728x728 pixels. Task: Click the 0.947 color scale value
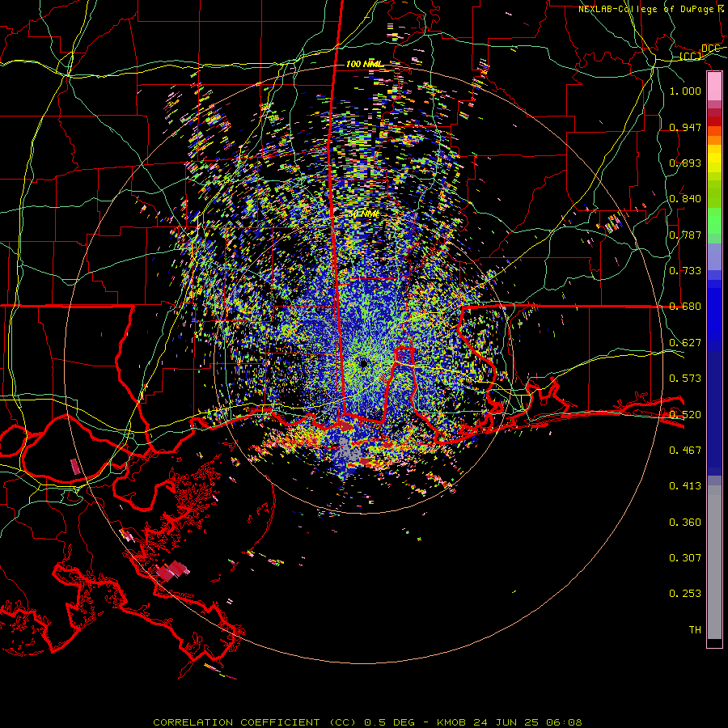pos(685,127)
